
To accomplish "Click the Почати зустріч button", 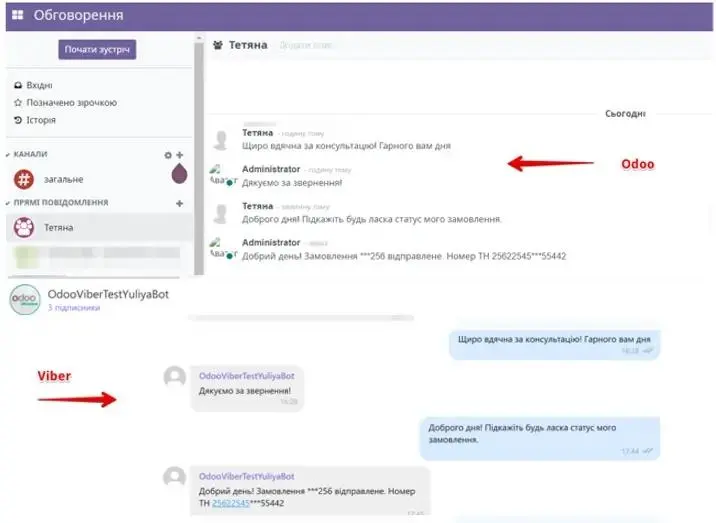I will (x=97, y=50).
